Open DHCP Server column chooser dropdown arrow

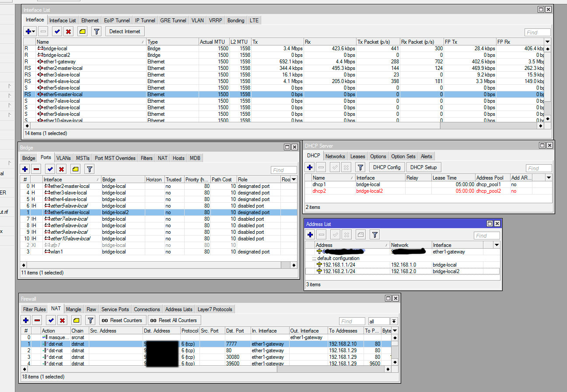(x=549, y=178)
